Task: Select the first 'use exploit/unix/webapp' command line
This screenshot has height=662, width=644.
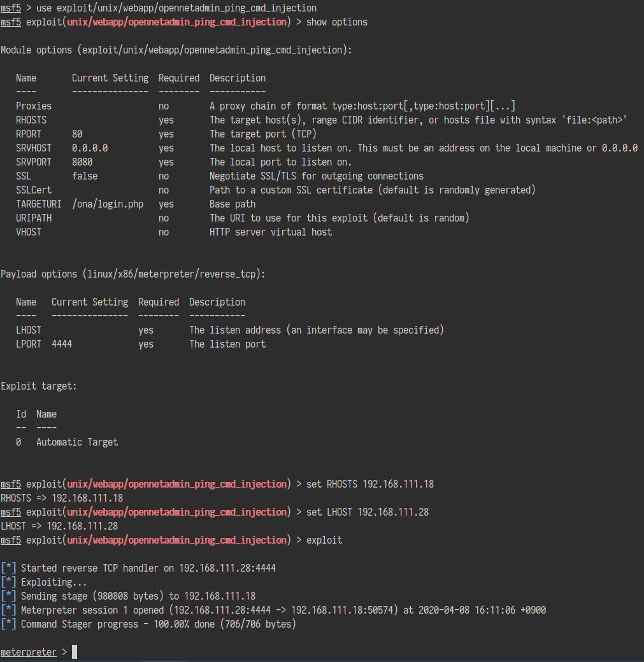Action: coord(159,8)
